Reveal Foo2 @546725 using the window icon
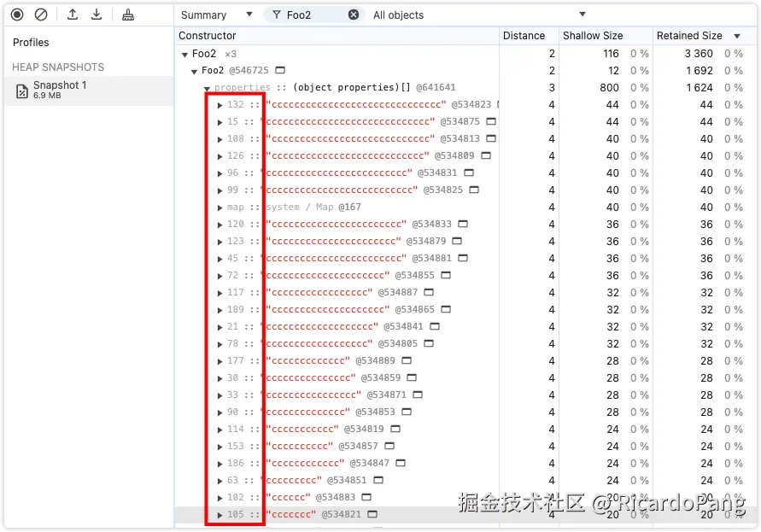 (280, 70)
